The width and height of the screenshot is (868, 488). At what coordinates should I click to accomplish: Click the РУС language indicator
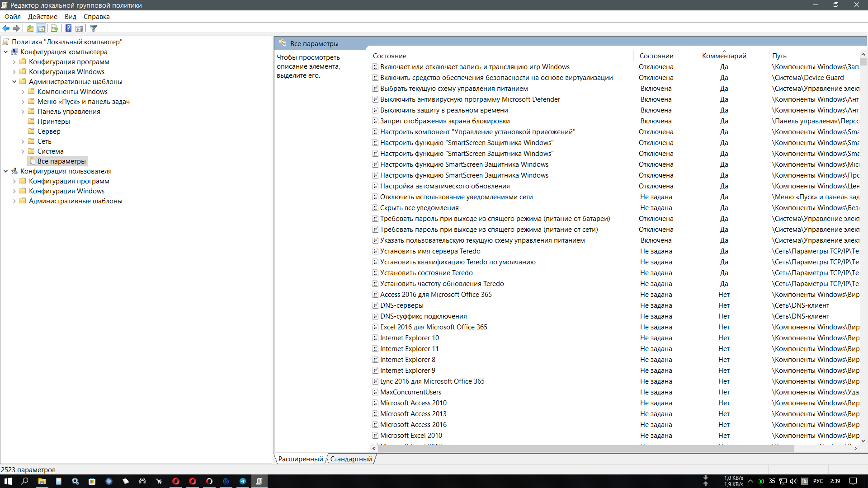(818, 481)
